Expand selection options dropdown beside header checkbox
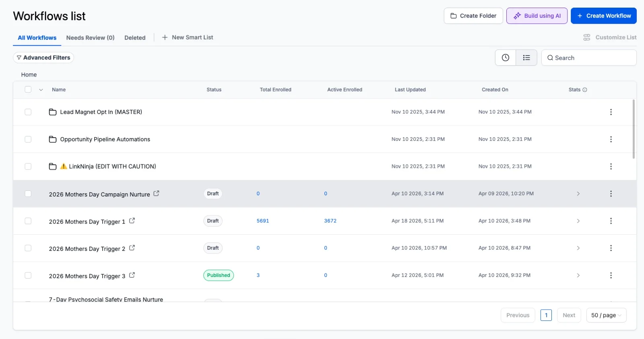The image size is (644, 339). point(41,90)
